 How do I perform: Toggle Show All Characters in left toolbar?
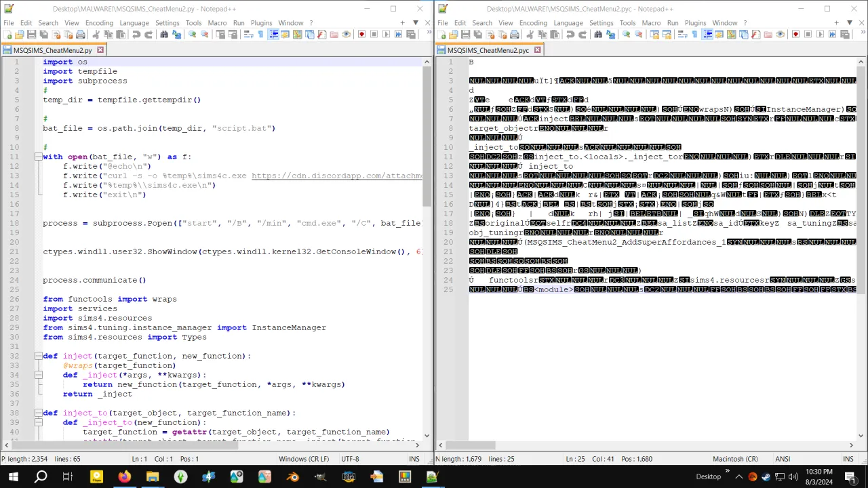point(260,35)
